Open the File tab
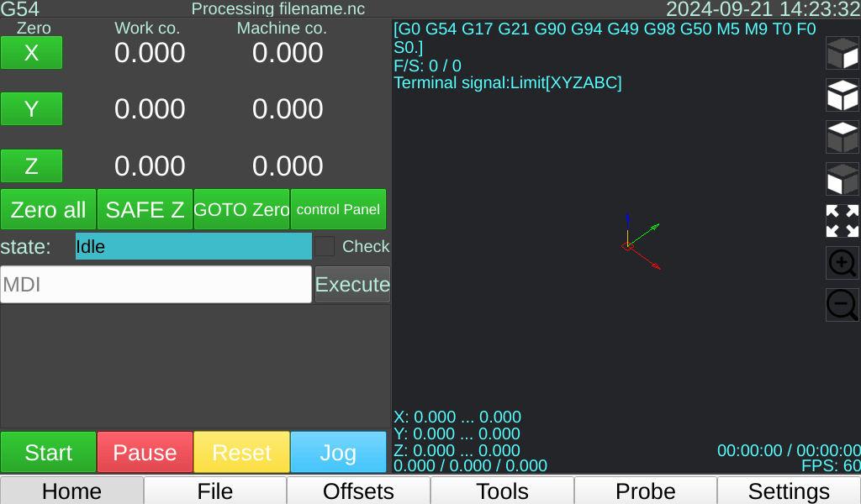The height and width of the screenshot is (504, 861). tap(215, 491)
